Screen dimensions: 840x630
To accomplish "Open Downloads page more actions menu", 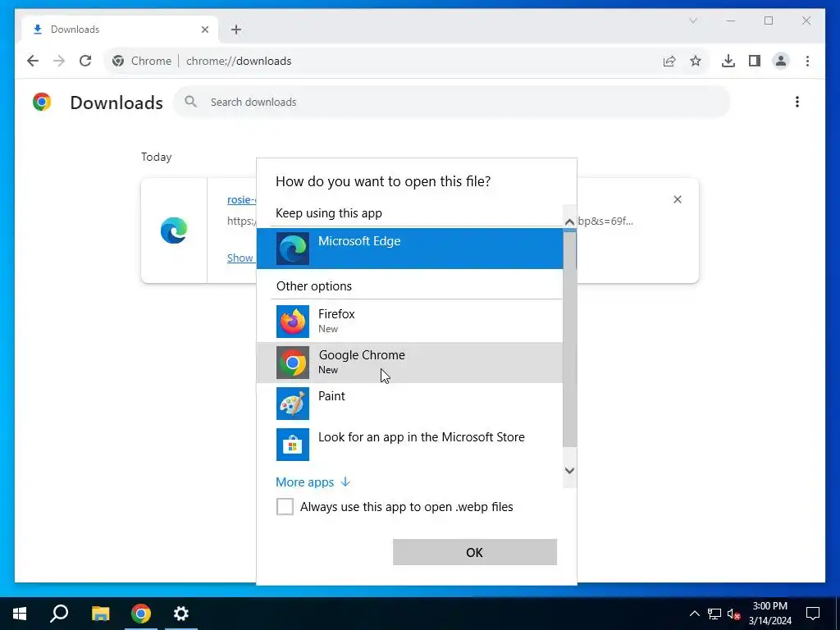I will (x=797, y=102).
